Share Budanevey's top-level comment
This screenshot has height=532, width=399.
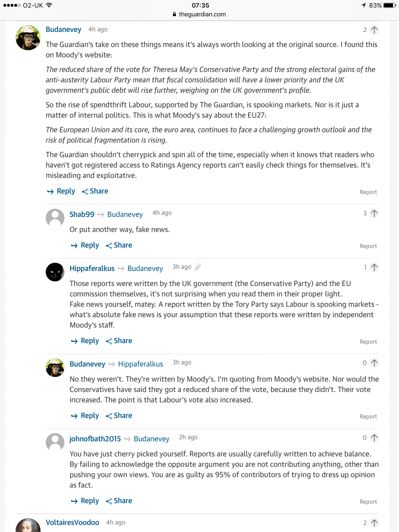[x=95, y=191]
